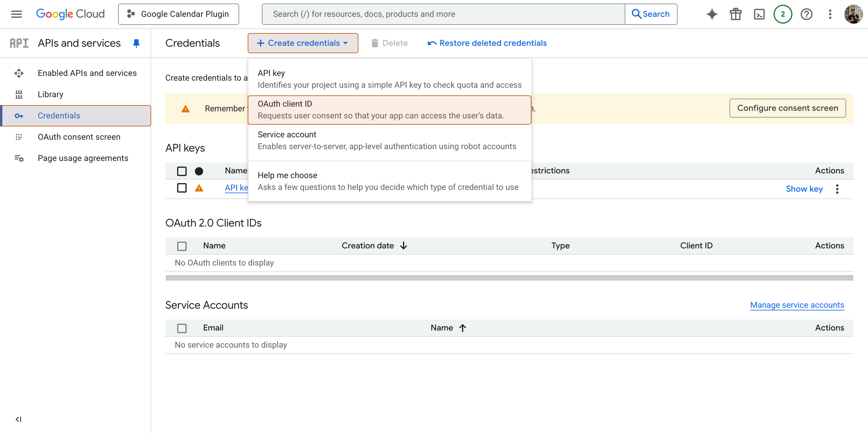The height and width of the screenshot is (433, 868).
Task: Tick the select-all checkbox in OAuth clients table
Action: tap(182, 246)
